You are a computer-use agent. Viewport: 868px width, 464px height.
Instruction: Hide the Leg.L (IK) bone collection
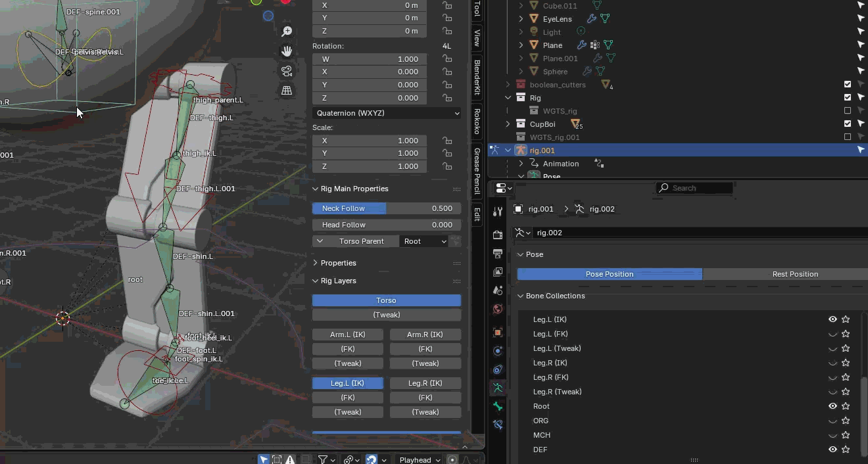tap(832, 319)
